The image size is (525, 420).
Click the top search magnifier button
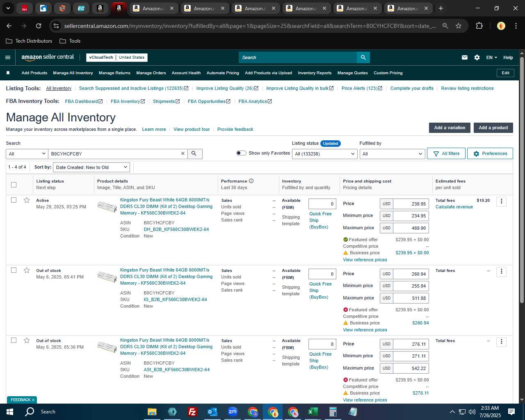363,57
